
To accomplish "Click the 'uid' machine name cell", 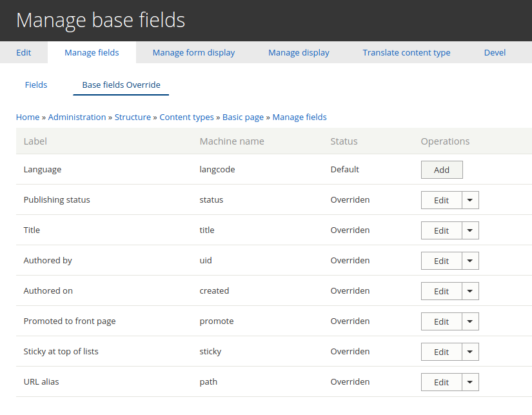I will point(206,261).
